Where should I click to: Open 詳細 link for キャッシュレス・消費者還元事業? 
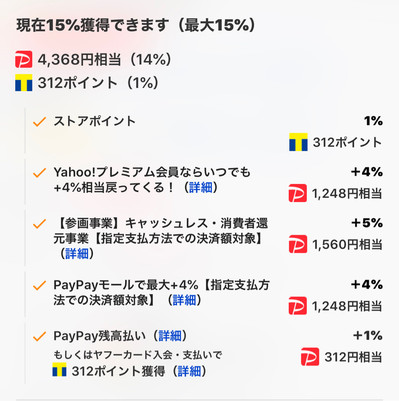(77, 254)
